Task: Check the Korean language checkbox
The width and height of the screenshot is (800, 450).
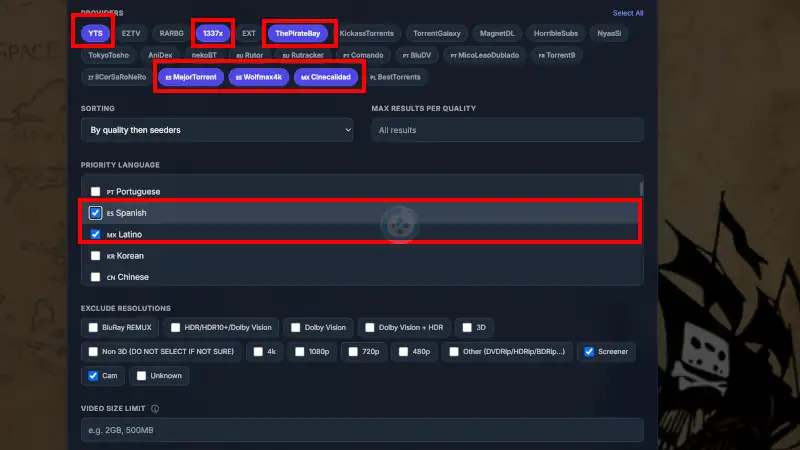Action: tap(95, 256)
